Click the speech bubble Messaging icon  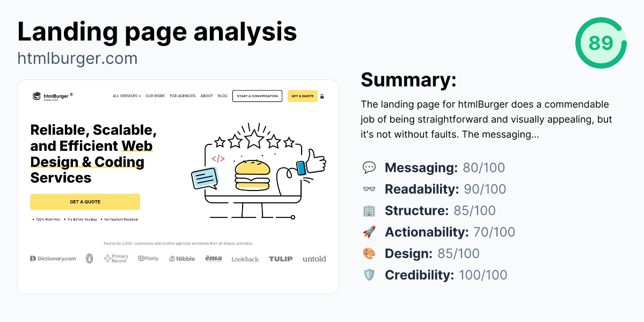coord(369,167)
